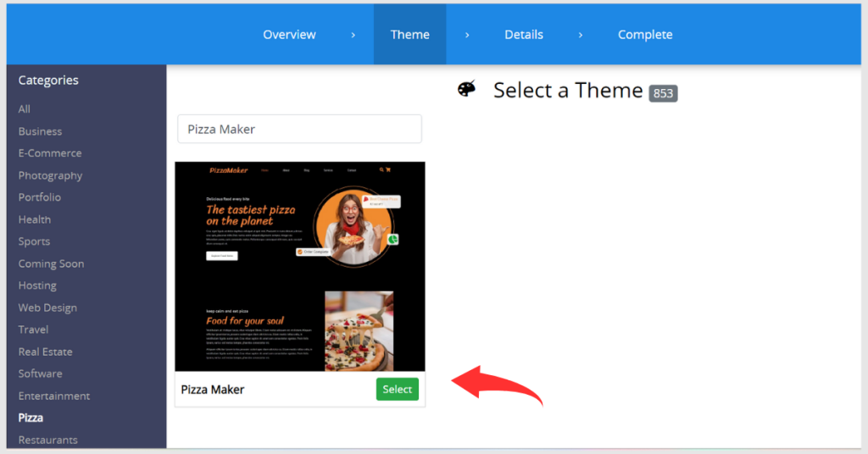This screenshot has width=868, height=454.
Task: Browse the Web Design category
Action: coord(47,308)
